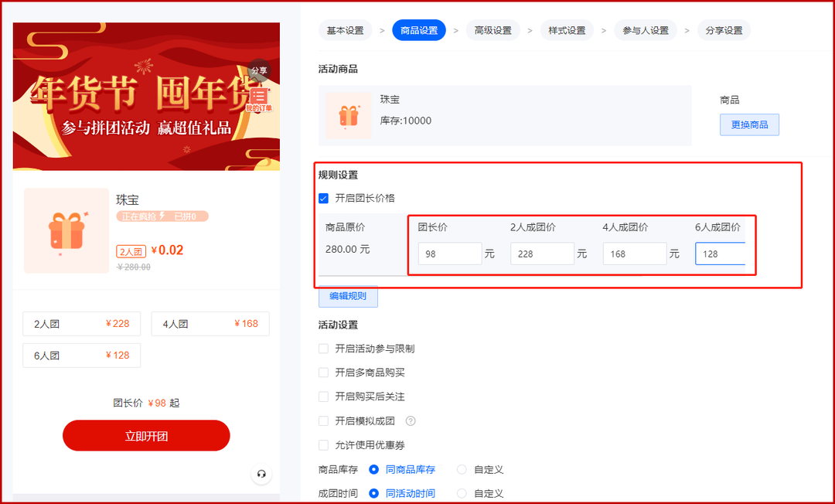Check the 开启购买后关注 option
Screen dimensions: 835x504
[x=323, y=397]
